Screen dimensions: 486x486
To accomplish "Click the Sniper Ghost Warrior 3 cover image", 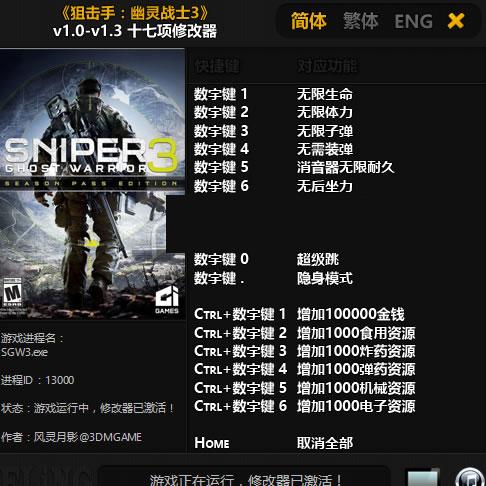I will click(92, 184).
